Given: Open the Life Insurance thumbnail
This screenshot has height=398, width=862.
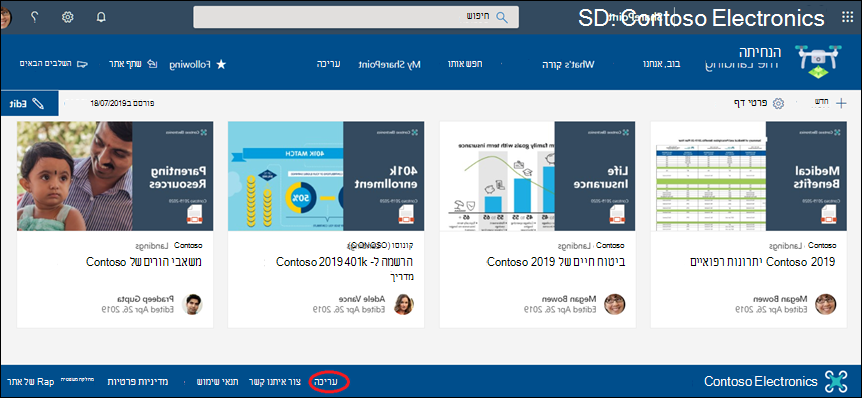Looking at the screenshot, I should pyautogui.click(x=537, y=176).
